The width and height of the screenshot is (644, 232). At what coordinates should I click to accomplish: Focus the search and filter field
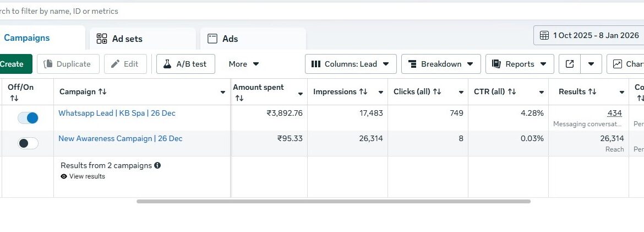coord(322,11)
